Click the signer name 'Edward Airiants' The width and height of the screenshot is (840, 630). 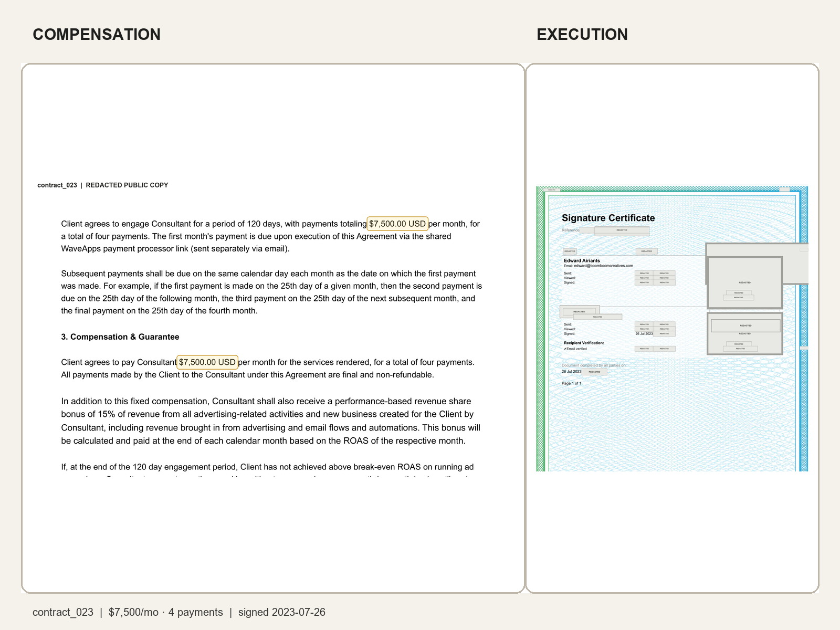582,260
